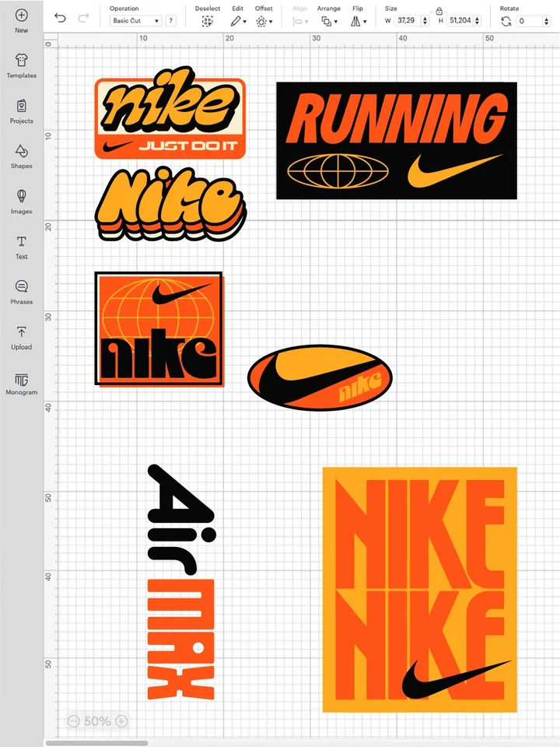Open the Monogram tool
The width and height of the screenshot is (560, 747).
[21, 379]
